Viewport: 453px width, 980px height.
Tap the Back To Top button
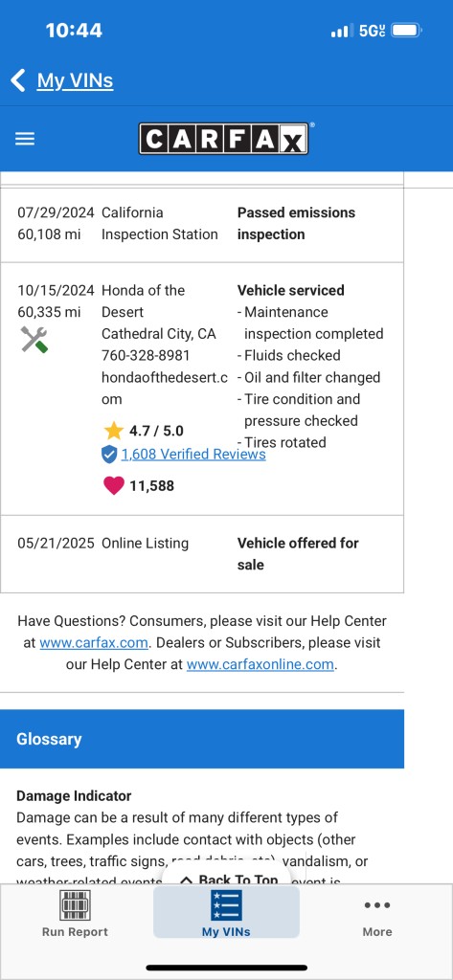[228, 879]
